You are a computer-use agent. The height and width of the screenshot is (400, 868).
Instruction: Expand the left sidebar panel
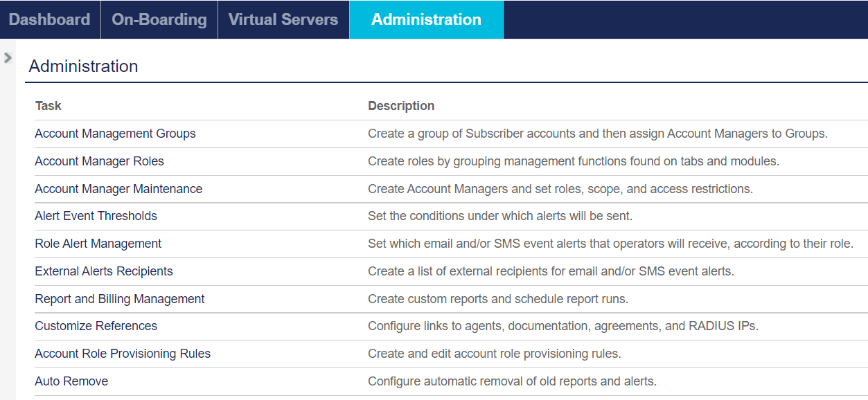[x=8, y=58]
